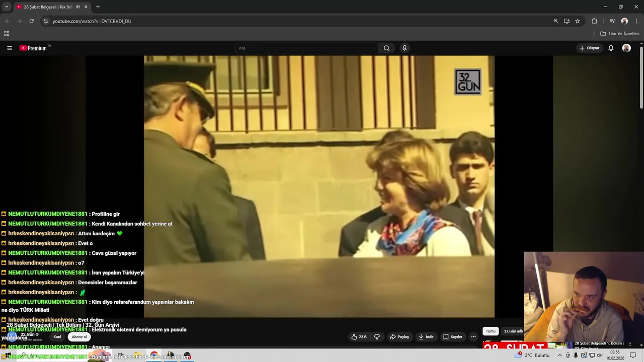644x362 pixels.
Task: Bookmark this page with the star
Action: coord(578,21)
